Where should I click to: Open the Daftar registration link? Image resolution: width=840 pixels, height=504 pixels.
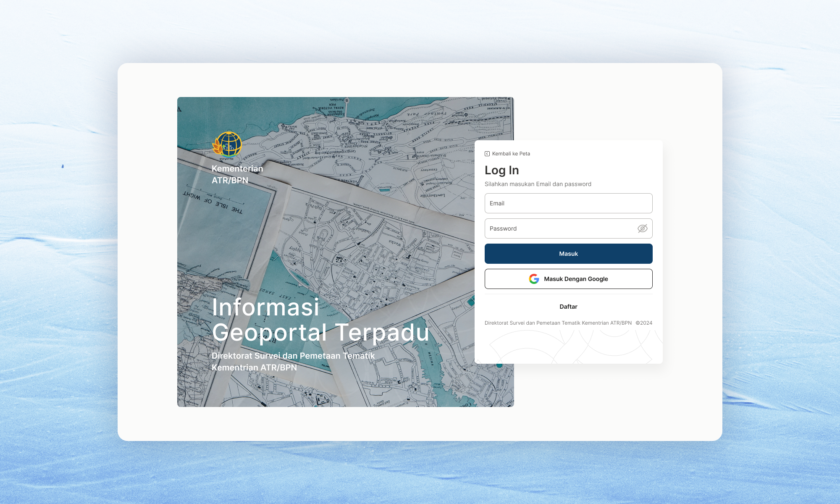568,307
